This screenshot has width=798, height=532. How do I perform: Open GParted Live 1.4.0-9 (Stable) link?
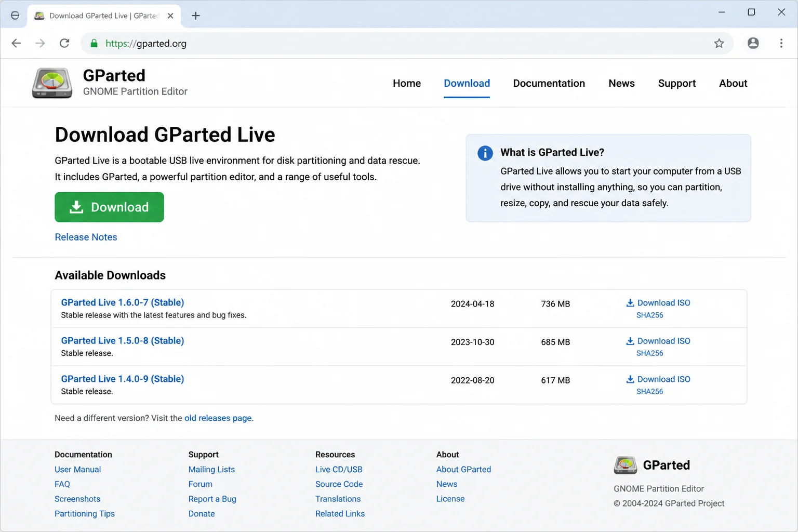point(123,379)
